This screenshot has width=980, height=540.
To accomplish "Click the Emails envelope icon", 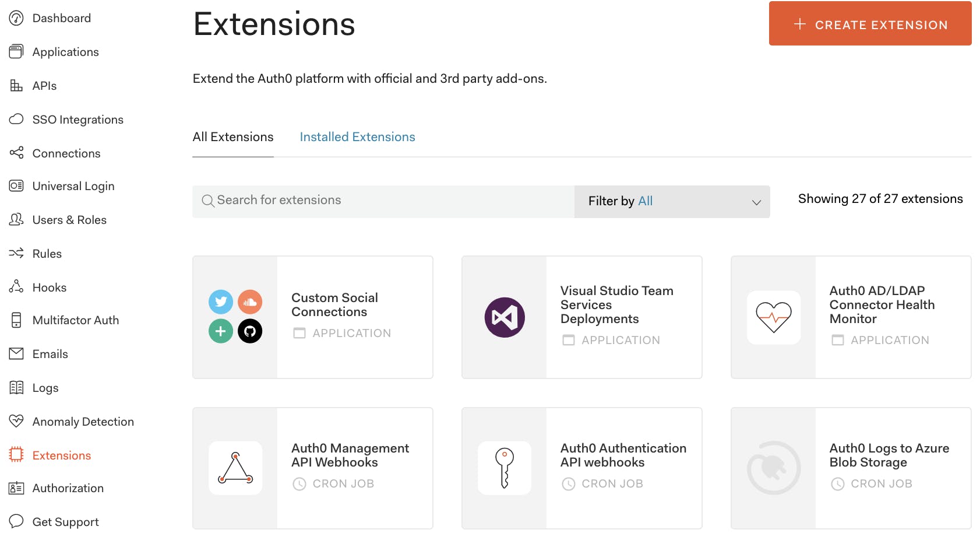I will click(x=16, y=353).
